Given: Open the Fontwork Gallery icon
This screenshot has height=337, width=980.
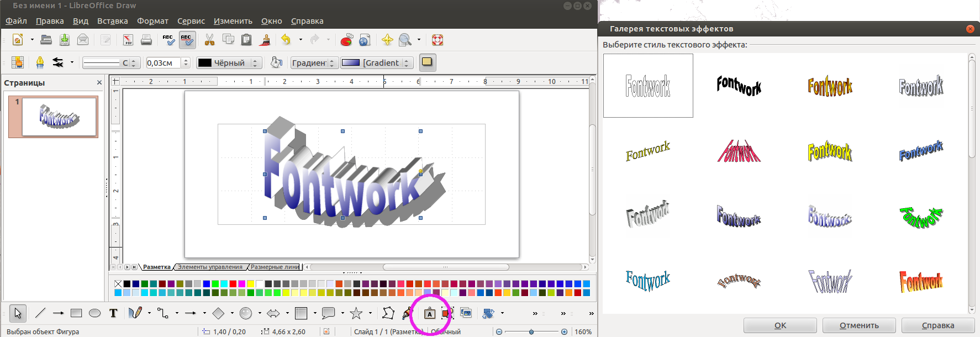Looking at the screenshot, I should point(429,314).
